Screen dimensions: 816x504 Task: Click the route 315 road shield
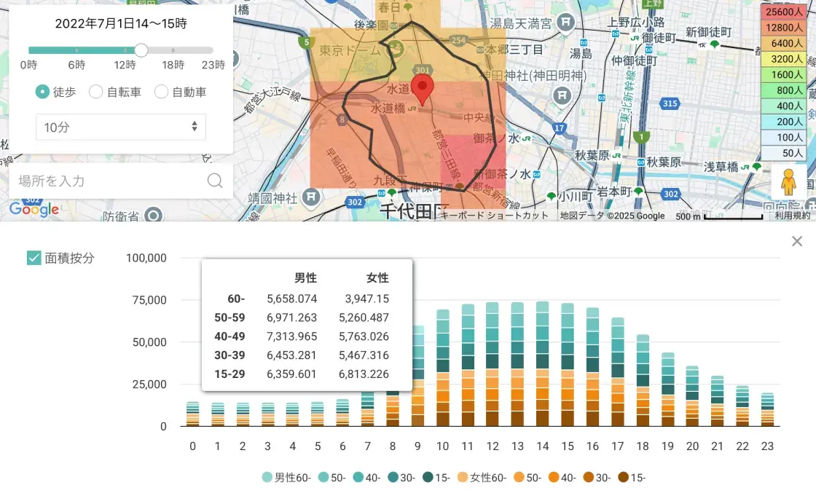(670, 103)
